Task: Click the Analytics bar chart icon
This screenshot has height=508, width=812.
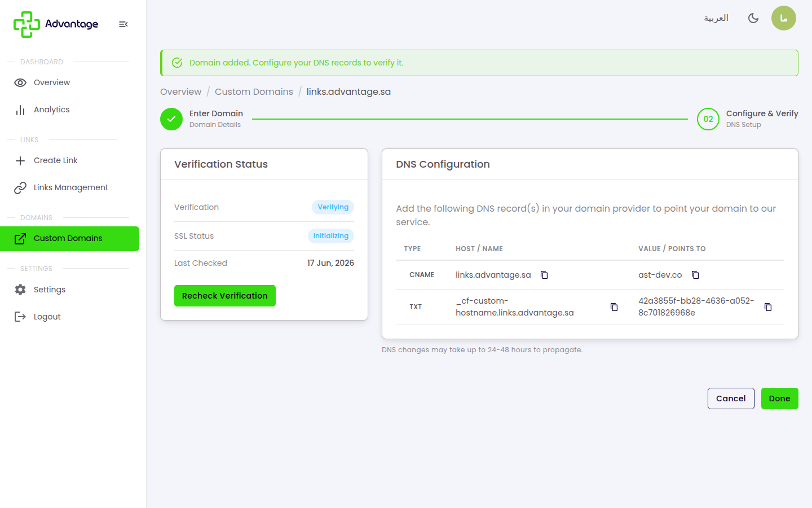Action: click(20, 110)
